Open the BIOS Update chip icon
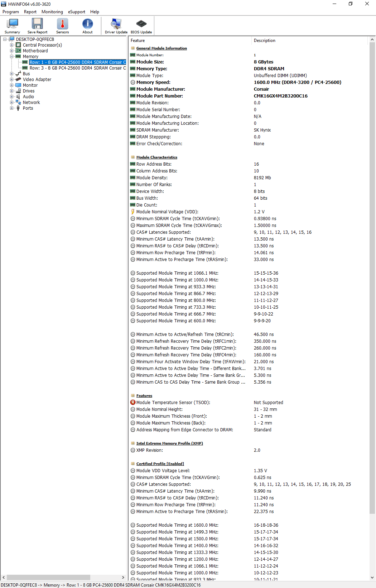 141,24
